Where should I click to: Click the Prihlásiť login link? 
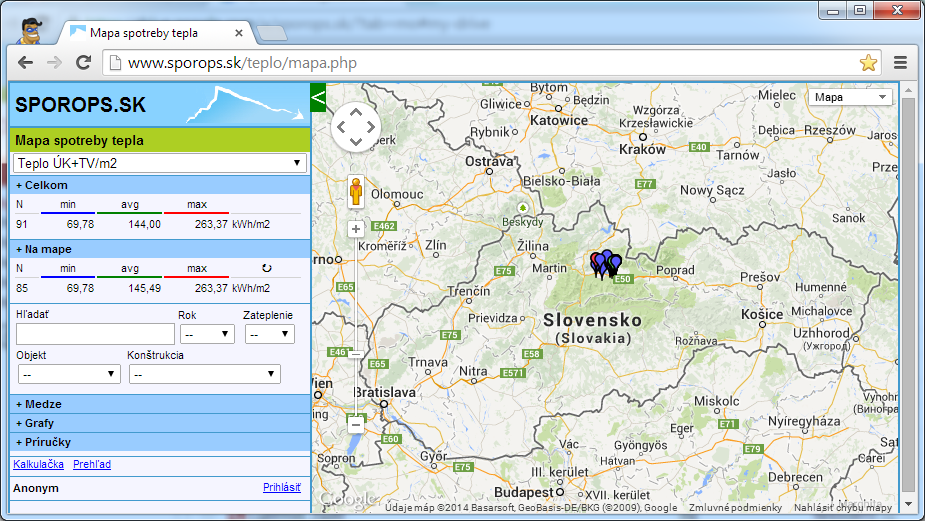click(x=282, y=488)
